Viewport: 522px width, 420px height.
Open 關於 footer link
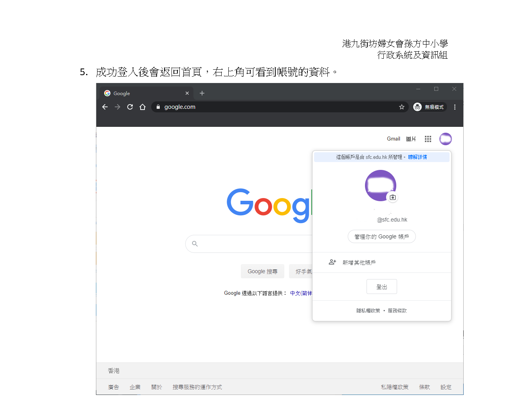pyautogui.click(x=157, y=387)
